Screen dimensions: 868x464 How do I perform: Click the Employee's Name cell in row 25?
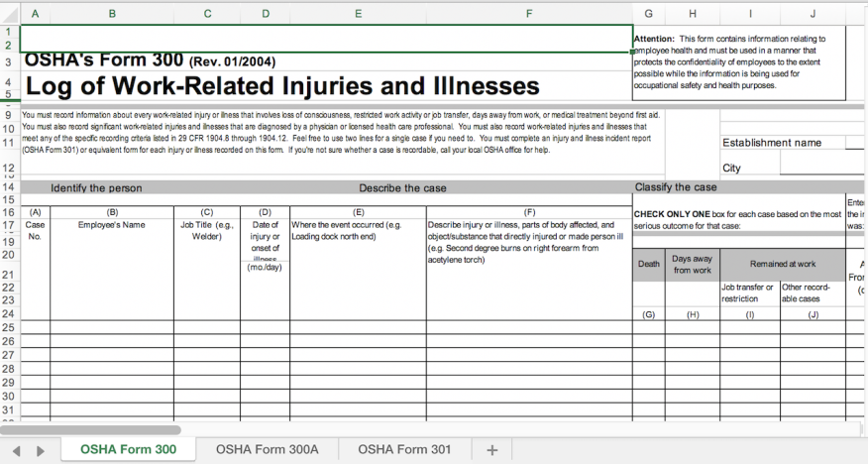[x=112, y=327]
